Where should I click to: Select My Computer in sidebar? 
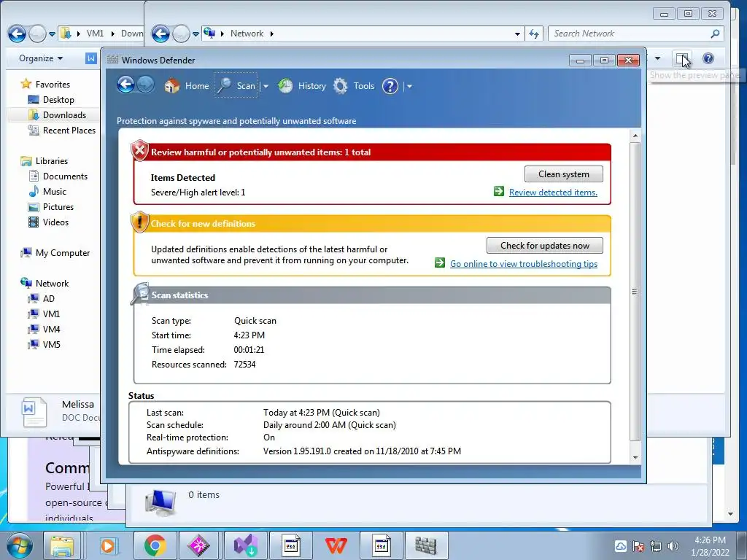(63, 253)
